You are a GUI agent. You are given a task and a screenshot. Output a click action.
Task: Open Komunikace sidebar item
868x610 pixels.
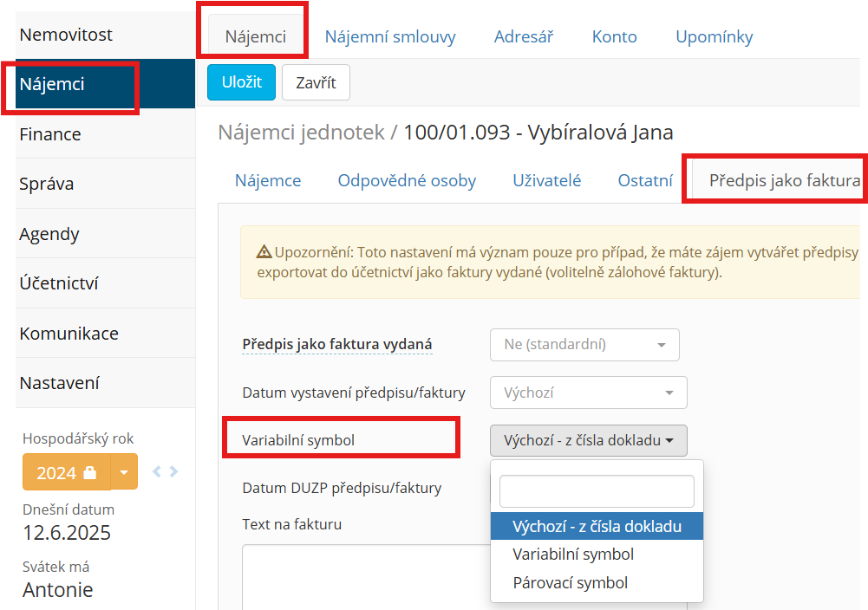point(105,333)
